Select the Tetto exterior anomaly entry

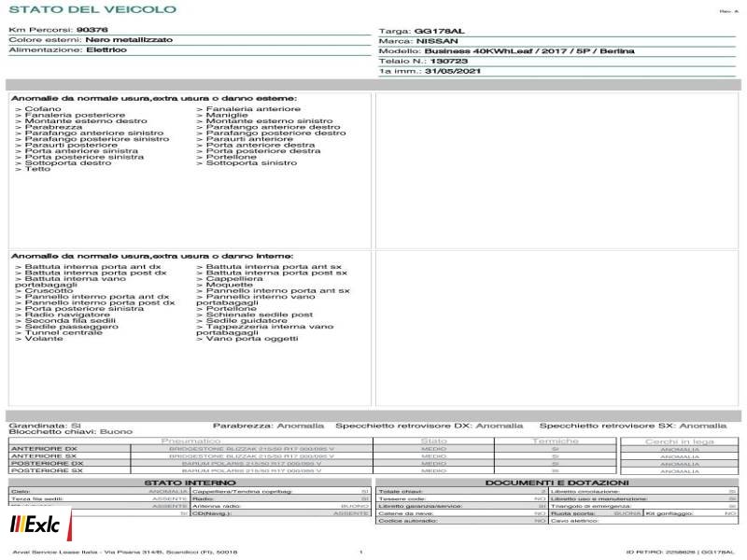33,169
